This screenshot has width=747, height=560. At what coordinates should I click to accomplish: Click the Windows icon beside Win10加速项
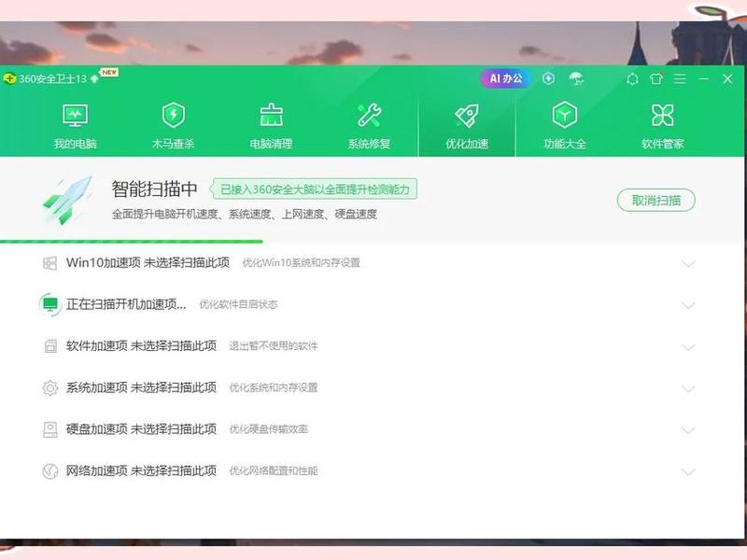pyautogui.click(x=50, y=263)
